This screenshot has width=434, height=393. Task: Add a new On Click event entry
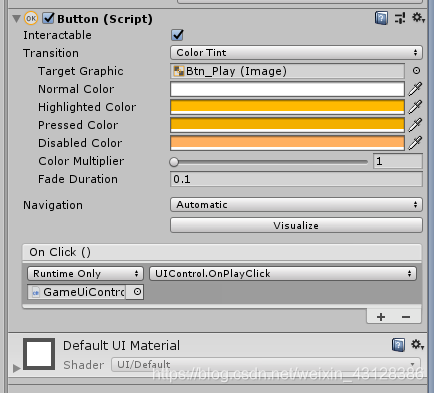tap(381, 317)
